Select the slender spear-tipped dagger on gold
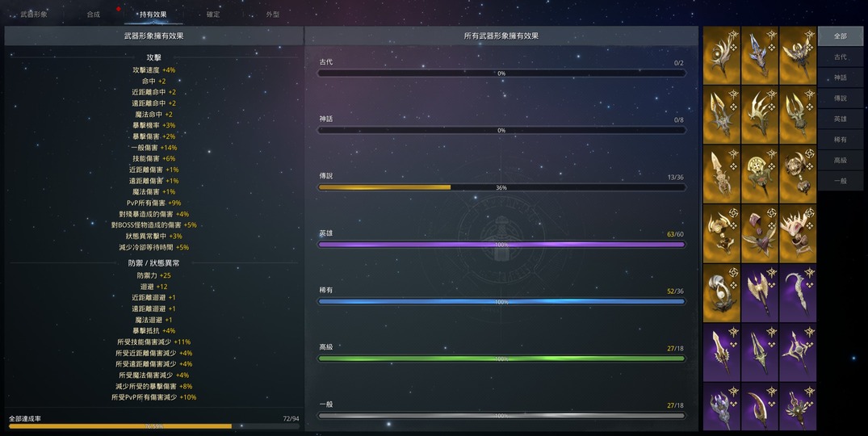868x436 pixels. point(721,174)
